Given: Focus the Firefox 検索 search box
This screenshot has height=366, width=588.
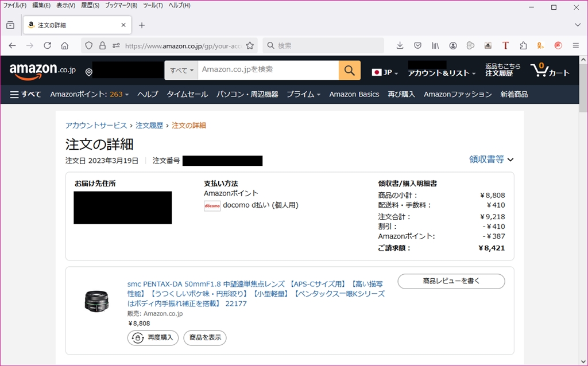Looking at the screenshot, I should click(323, 46).
